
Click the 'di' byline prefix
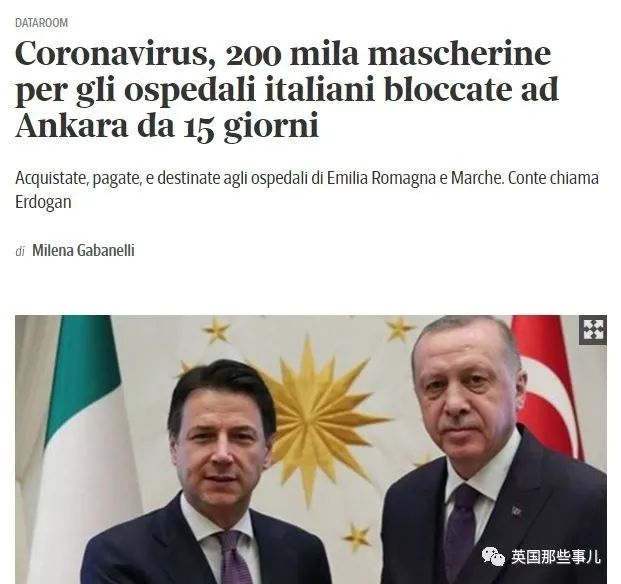point(20,251)
